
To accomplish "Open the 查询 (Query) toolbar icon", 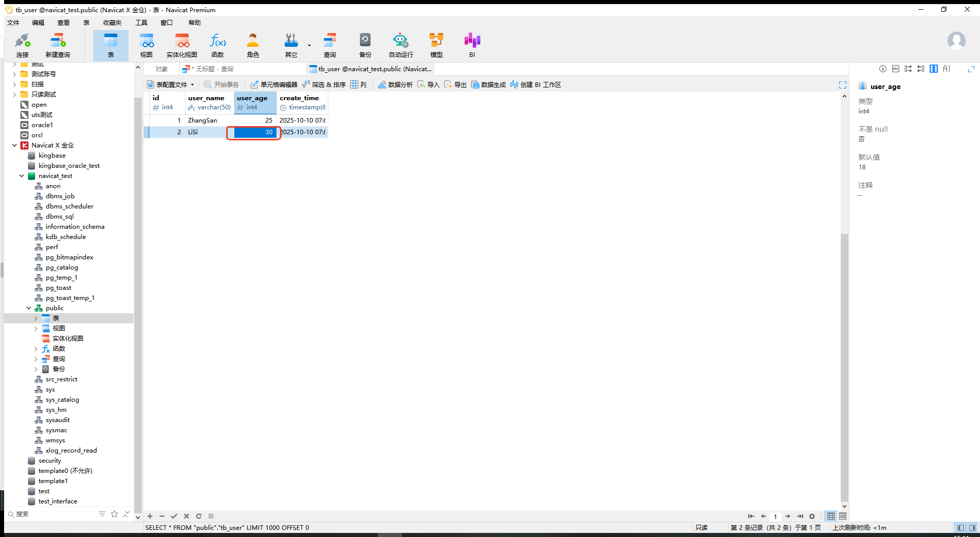I will tap(330, 45).
